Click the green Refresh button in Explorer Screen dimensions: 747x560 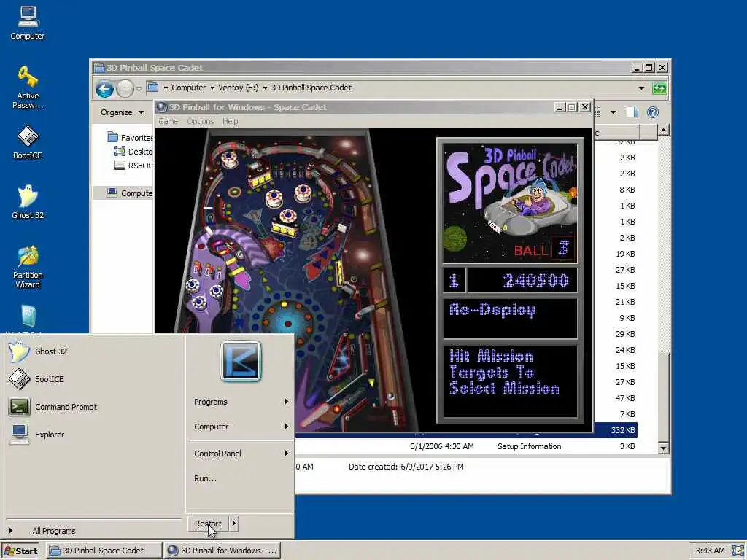point(659,88)
